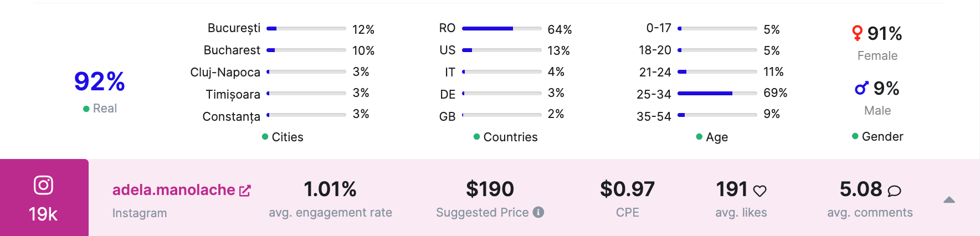This screenshot has width=980, height=236.
Task: Click the București city progress bar
Action: click(x=306, y=28)
